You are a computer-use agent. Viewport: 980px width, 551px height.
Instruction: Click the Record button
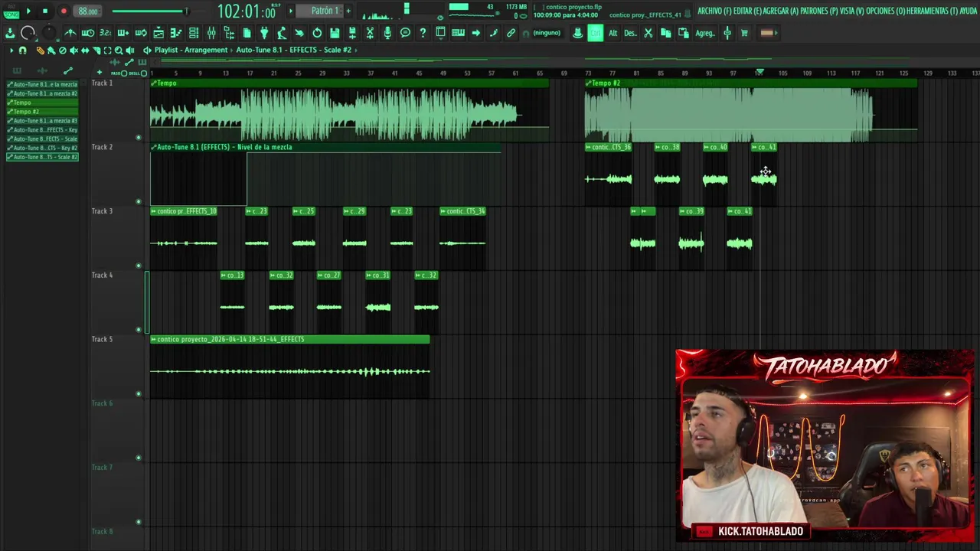tap(64, 11)
